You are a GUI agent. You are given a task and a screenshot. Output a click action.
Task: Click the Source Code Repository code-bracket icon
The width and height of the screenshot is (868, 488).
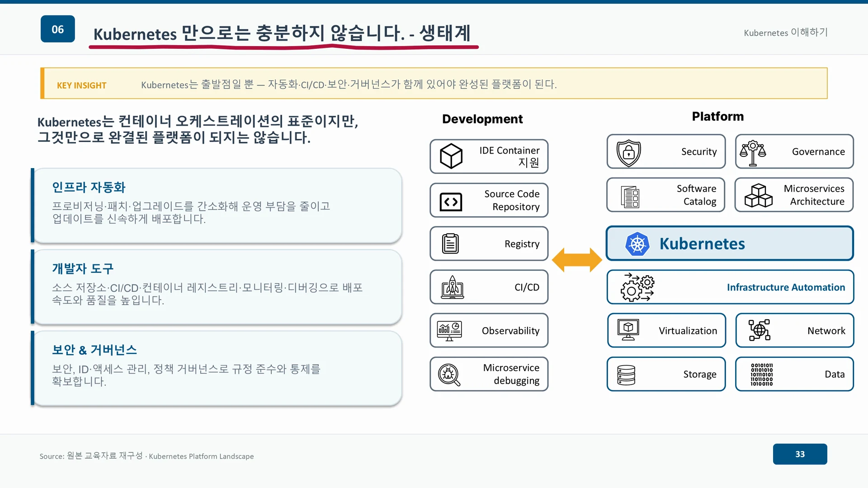(451, 202)
